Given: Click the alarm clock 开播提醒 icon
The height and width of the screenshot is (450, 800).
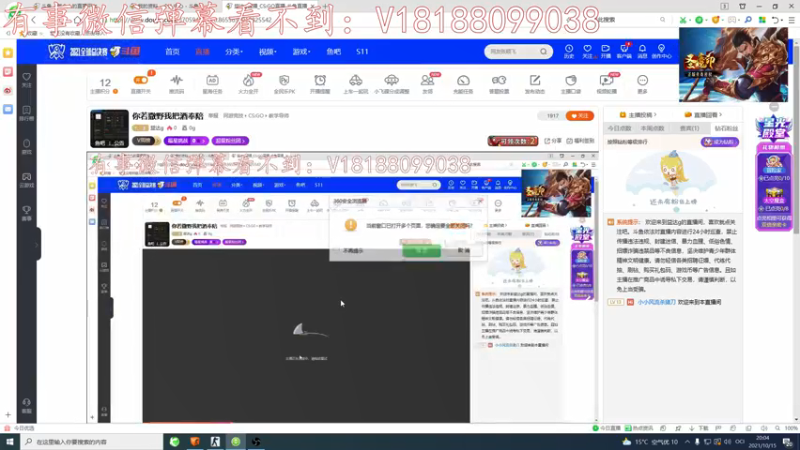Looking at the screenshot, I should point(320,81).
